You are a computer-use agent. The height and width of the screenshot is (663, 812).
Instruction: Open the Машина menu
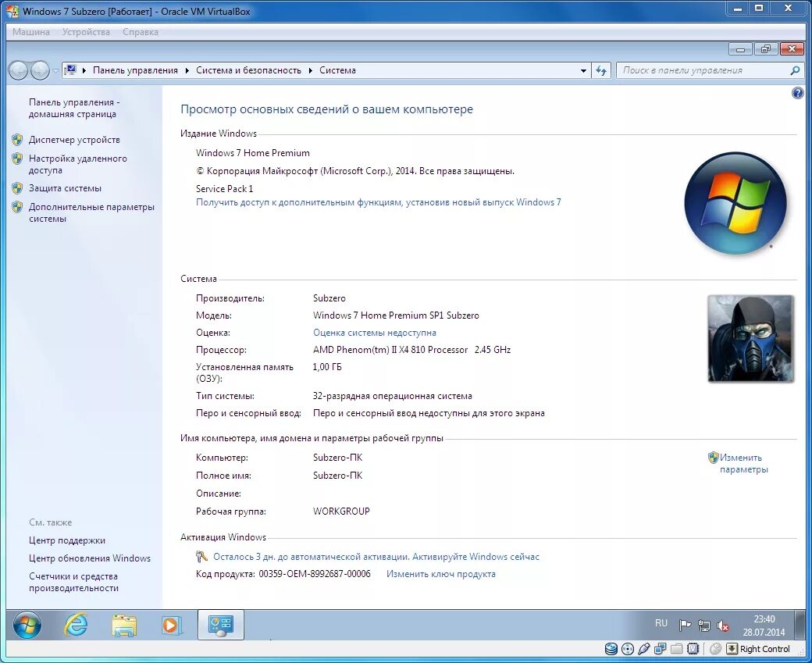pyautogui.click(x=31, y=31)
